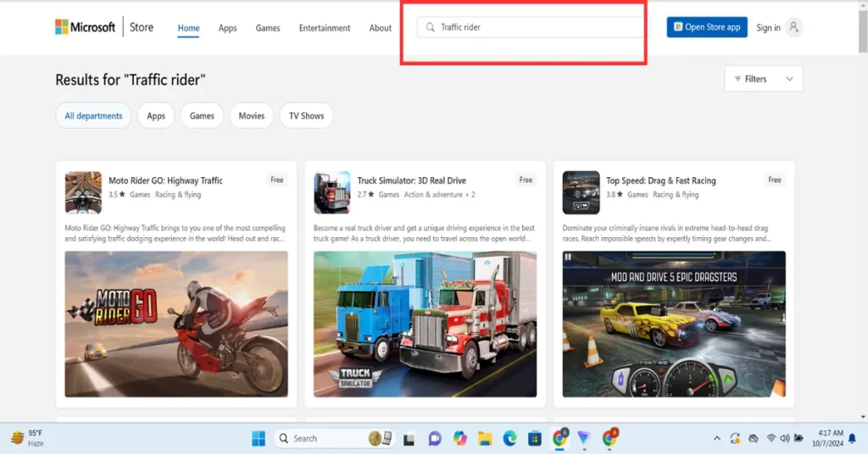Open the Truck Simulator app icon
The image size is (868, 454).
point(331,192)
